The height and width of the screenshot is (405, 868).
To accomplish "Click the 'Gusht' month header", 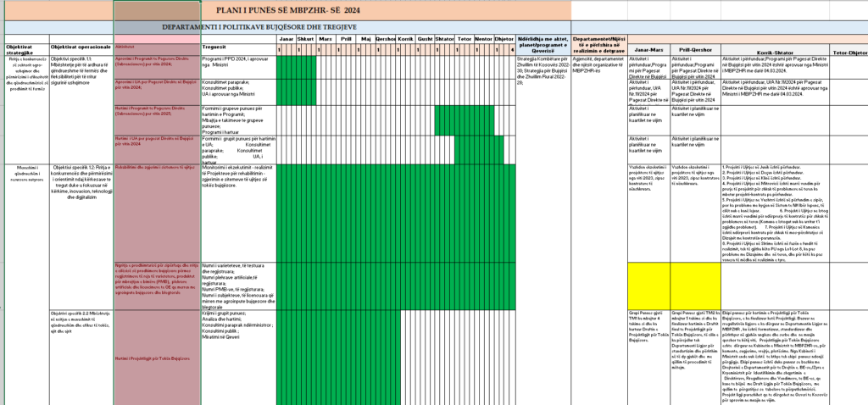I will pyautogui.click(x=426, y=40).
